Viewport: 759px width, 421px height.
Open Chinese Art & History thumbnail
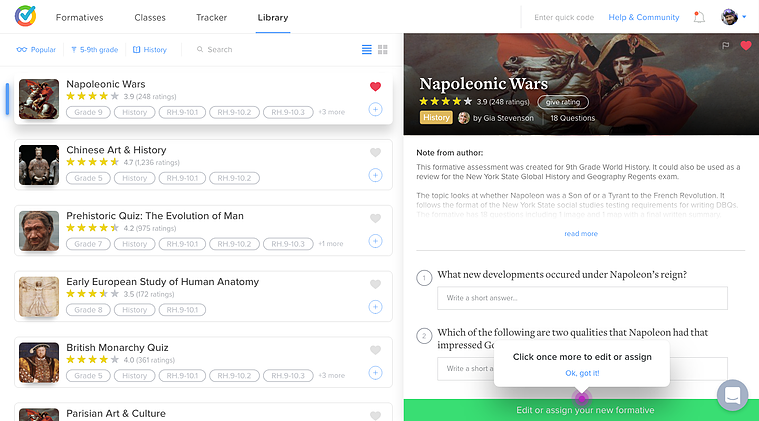[39, 165]
